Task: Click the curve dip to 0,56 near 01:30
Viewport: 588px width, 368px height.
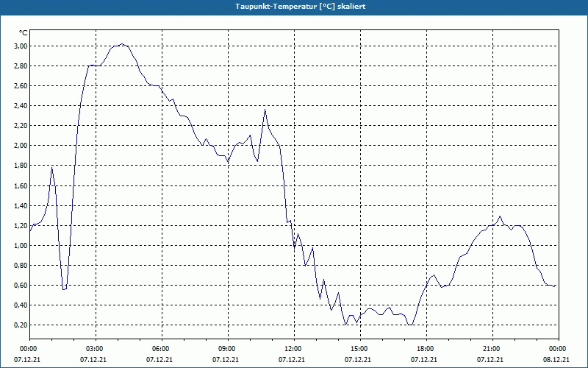Action: click(x=64, y=289)
